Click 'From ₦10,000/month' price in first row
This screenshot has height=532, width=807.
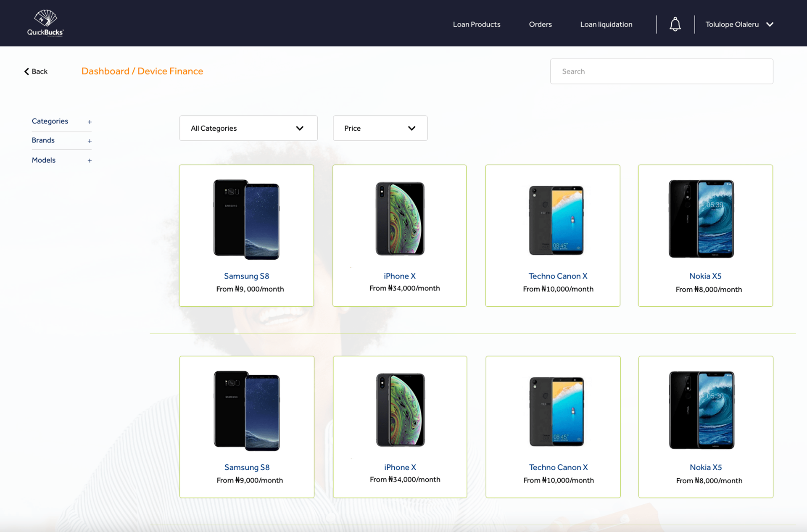[x=558, y=289]
